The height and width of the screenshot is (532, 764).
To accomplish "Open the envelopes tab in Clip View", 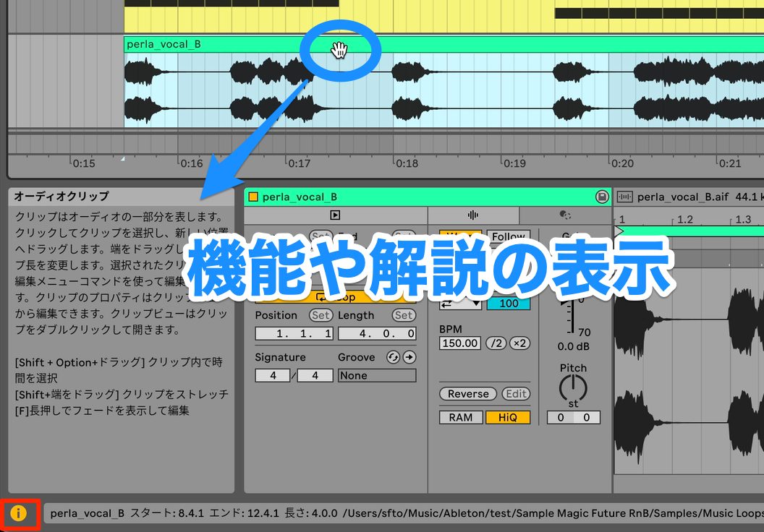I will click(565, 215).
